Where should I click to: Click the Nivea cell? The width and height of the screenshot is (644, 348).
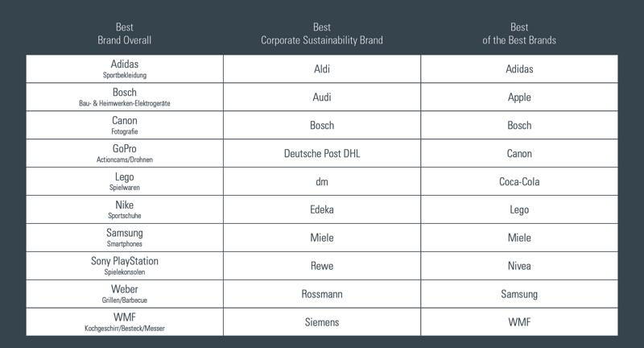pyautogui.click(x=519, y=266)
